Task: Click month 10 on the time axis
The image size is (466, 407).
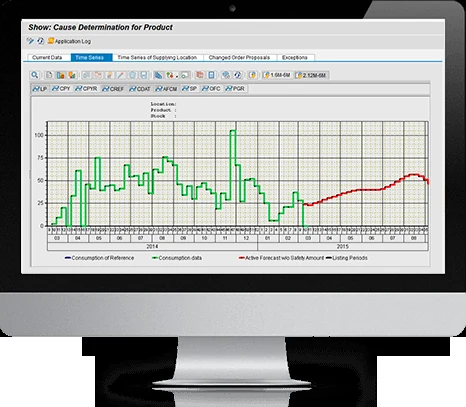Action: [204, 238]
